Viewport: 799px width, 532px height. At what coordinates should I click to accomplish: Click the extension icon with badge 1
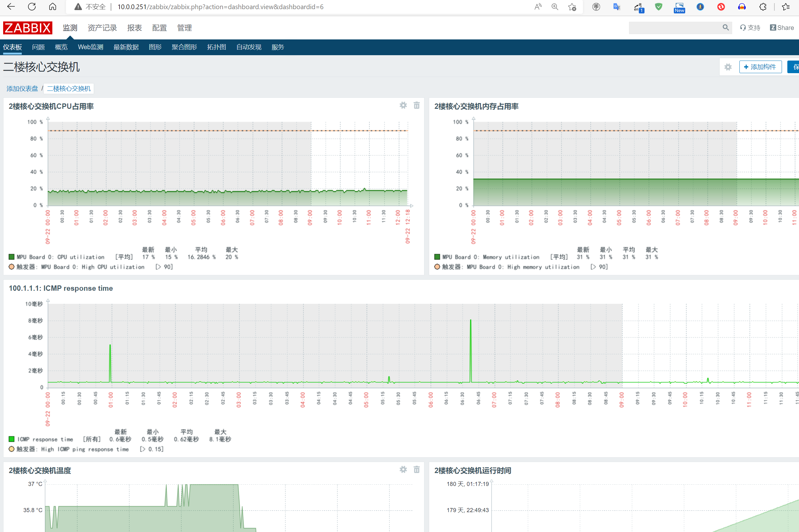click(639, 8)
